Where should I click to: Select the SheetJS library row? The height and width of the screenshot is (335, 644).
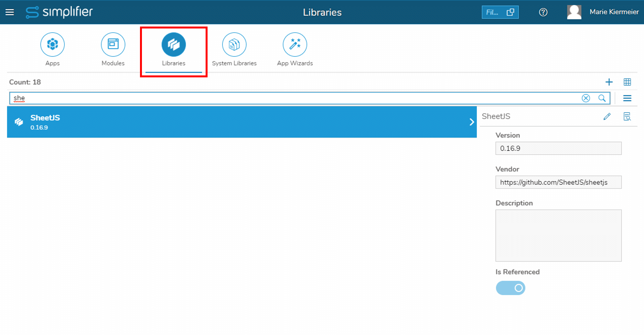pyautogui.click(x=242, y=122)
